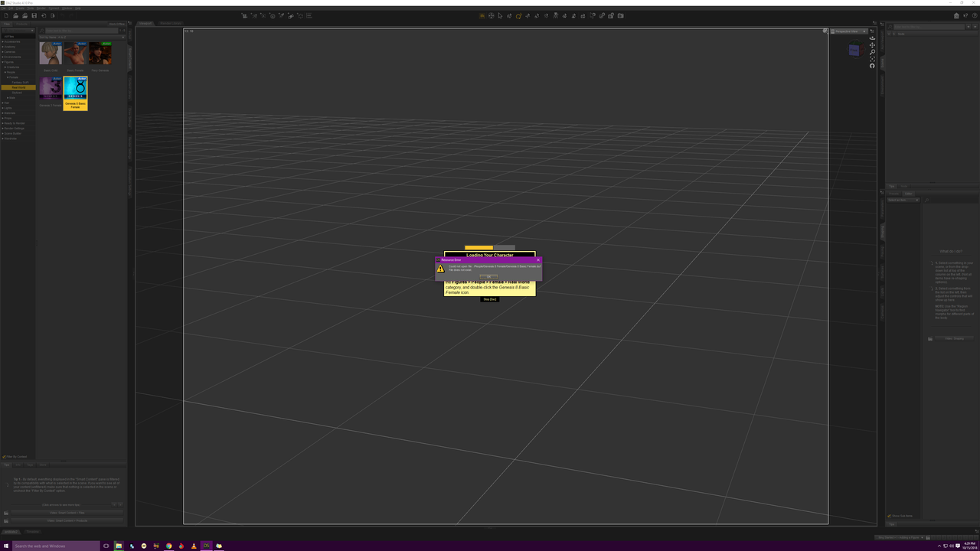The image size is (980, 551).
Task: Click the Smart Content search filter field
Action: pos(81,30)
